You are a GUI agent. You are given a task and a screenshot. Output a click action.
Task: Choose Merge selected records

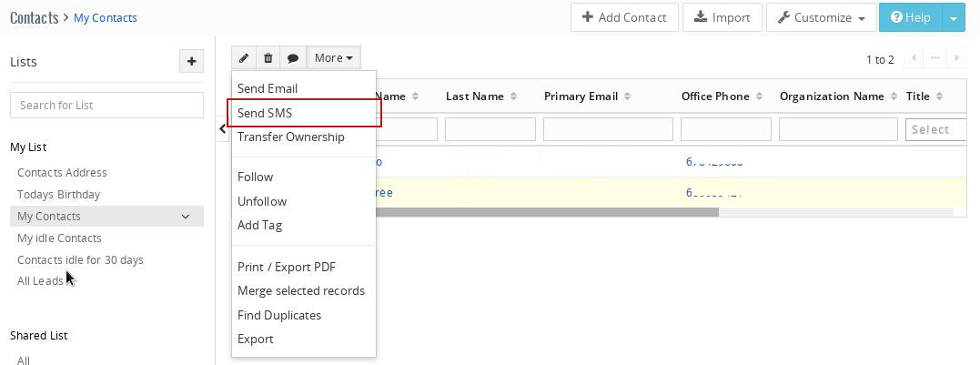coord(301,291)
